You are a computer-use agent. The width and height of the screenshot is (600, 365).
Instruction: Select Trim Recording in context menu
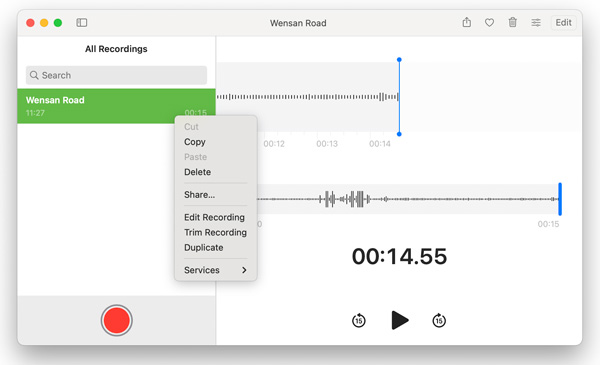point(215,233)
